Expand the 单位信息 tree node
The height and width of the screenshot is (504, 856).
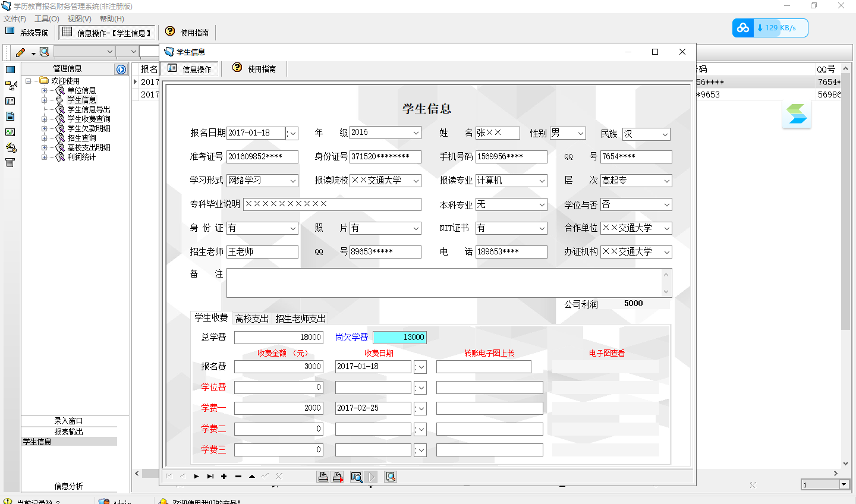pos(44,91)
